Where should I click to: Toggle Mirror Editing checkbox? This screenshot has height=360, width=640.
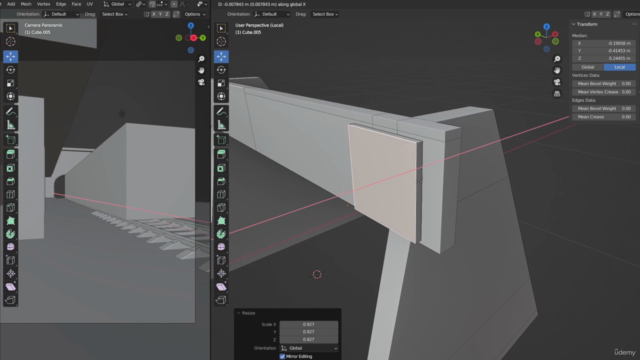282,356
